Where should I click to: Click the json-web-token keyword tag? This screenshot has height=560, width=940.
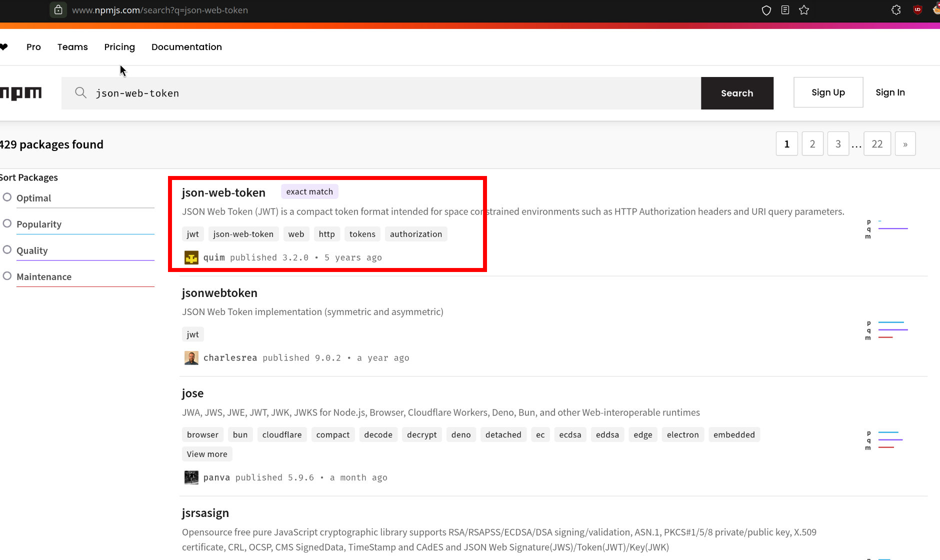[x=243, y=234]
